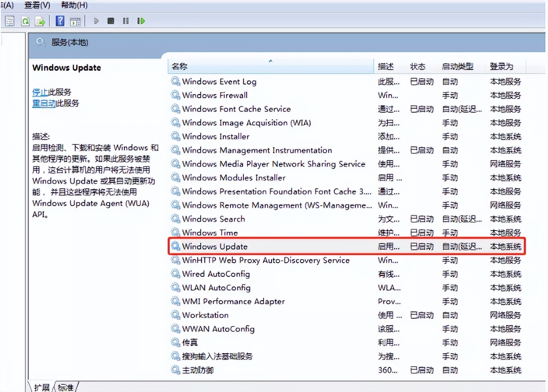The image size is (548, 392).
Task: Click the Windows Update service gear icon
Action: point(175,246)
